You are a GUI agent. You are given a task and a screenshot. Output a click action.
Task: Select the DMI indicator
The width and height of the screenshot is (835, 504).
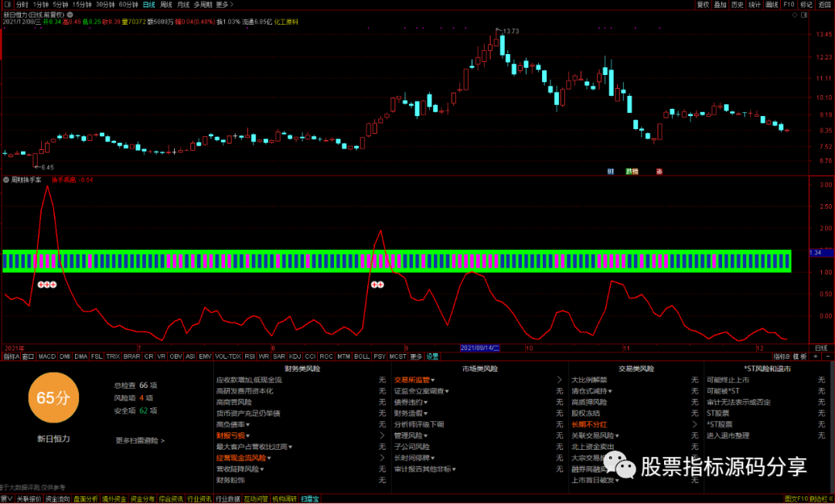[65, 356]
